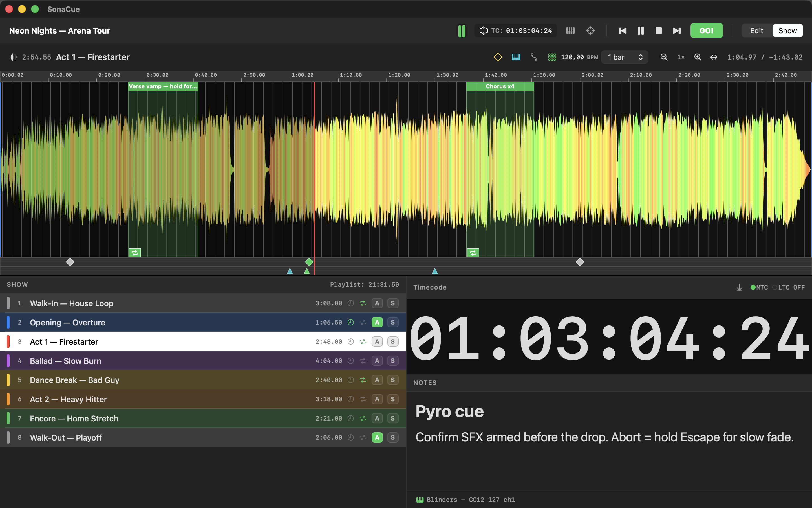812x508 pixels.
Task: Click clock icon on Walk-Out — Playoff
Action: coord(351,437)
